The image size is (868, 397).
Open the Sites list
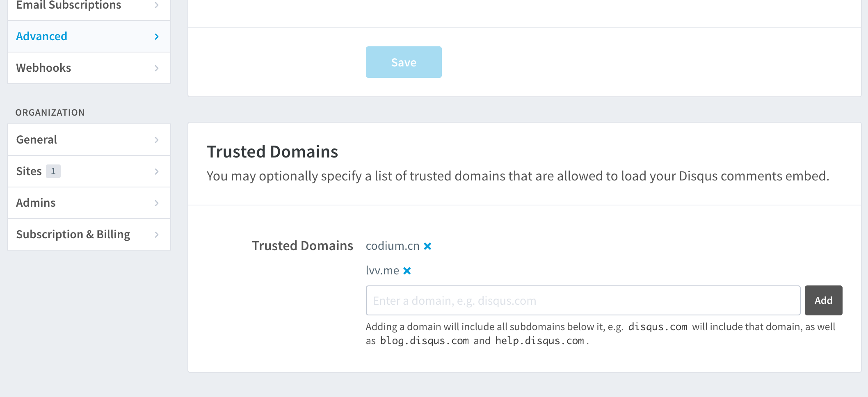pos(29,171)
